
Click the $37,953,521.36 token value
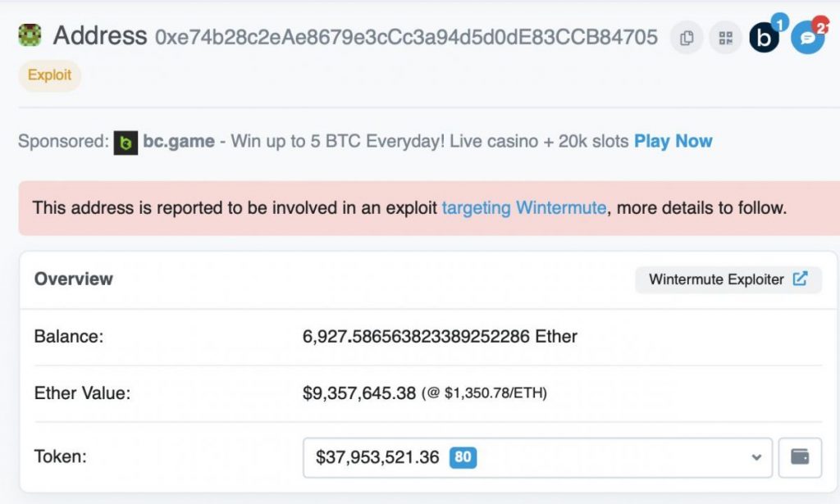coord(377,457)
